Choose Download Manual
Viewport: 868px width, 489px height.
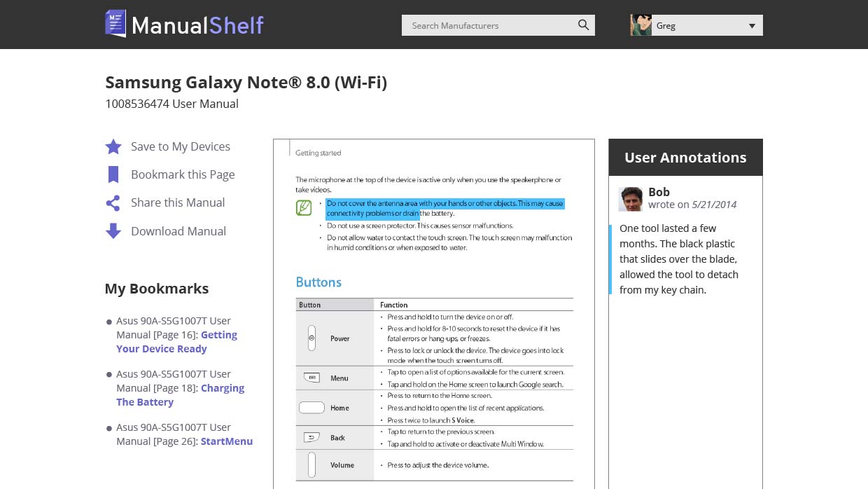(178, 231)
